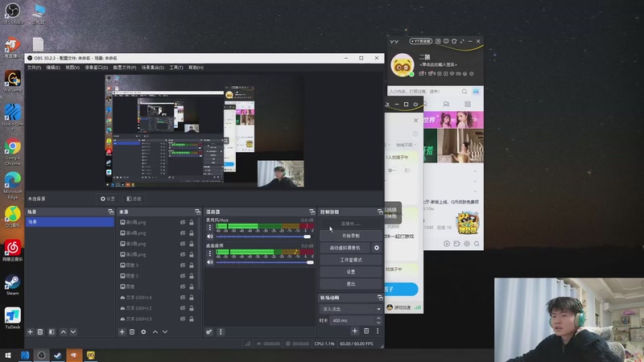Image resolution: width=644 pixels, height=362 pixels.
Task: Add a new scene with the plus icon
Action: coord(30,331)
